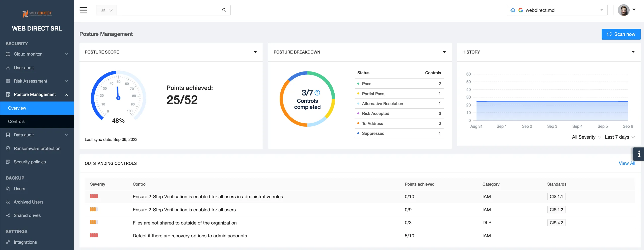Click the 48% posture score gauge
644x250 pixels.
coord(118,98)
